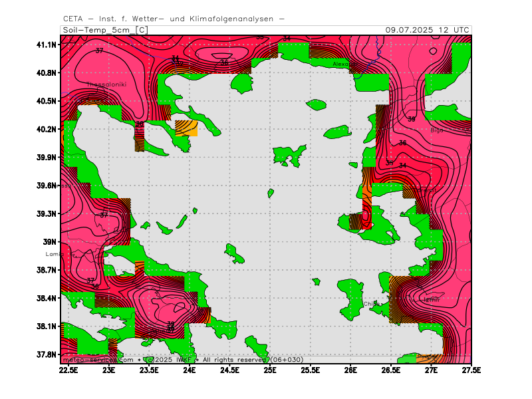Select the 38.7N latitude label
The width and height of the screenshot is (532, 399).
[47, 270]
